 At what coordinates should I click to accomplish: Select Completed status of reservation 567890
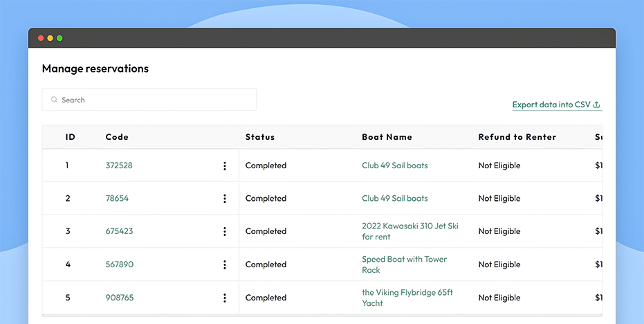click(266, 264)
